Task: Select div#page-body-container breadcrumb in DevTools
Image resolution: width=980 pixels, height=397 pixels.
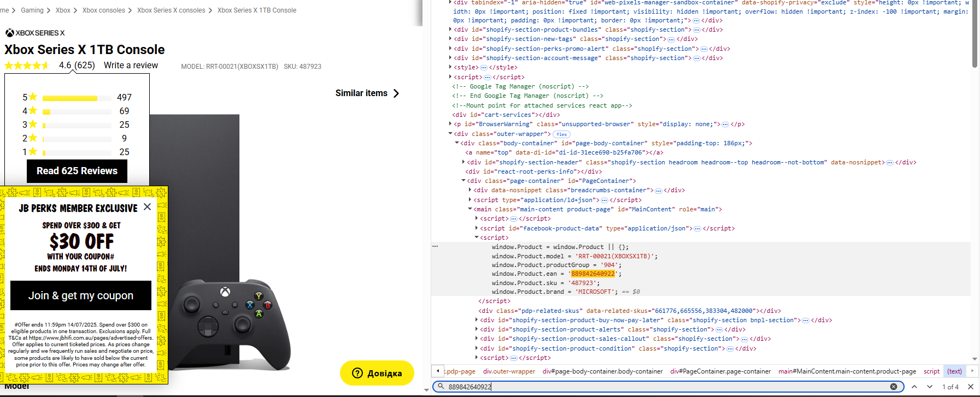Action: pyautogui.click(x=602, y=371)
